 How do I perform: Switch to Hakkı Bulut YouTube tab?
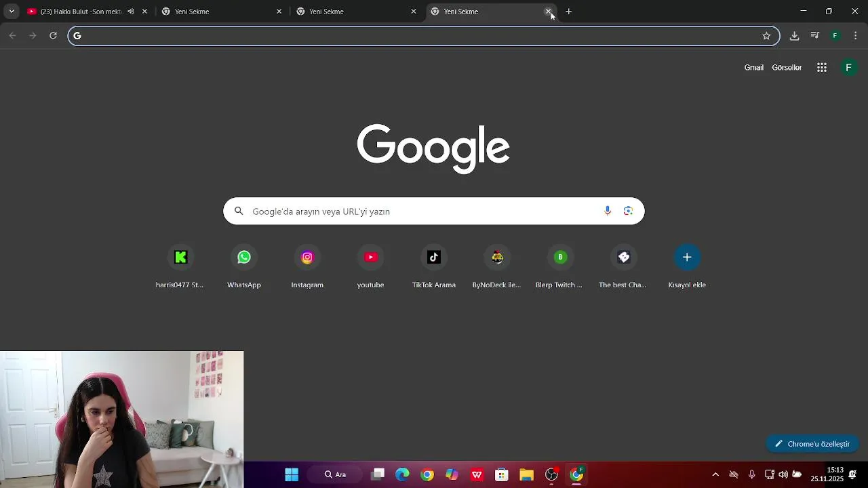point(81,12)
